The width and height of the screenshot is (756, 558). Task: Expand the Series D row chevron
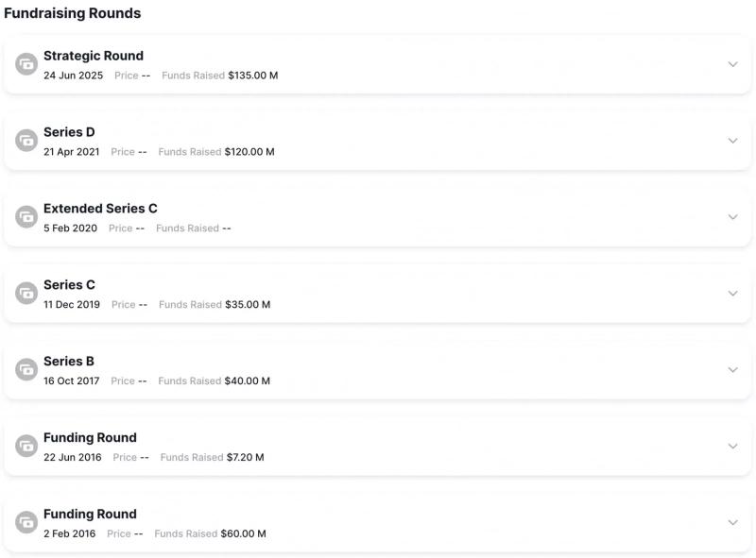[x=733, y=141]
